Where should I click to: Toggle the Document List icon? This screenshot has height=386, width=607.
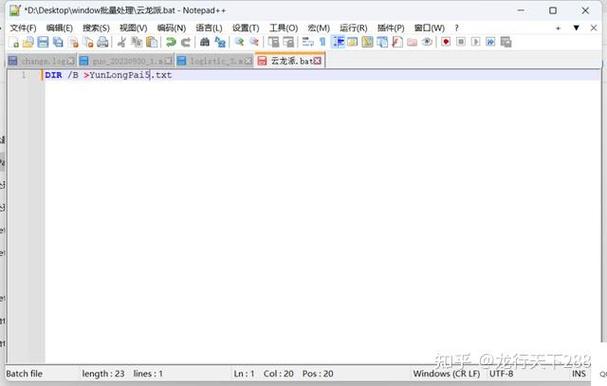coord(382,42)
